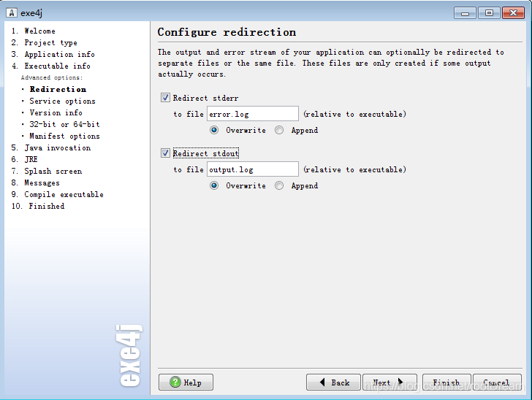Open the Version info advanced option

click(x=56, y=112)
